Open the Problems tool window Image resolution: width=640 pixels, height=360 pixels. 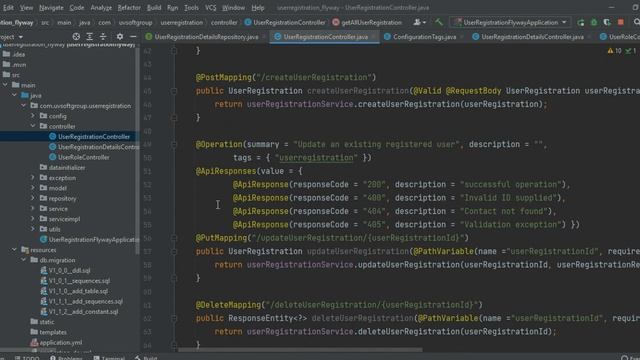tap(67, 358)
